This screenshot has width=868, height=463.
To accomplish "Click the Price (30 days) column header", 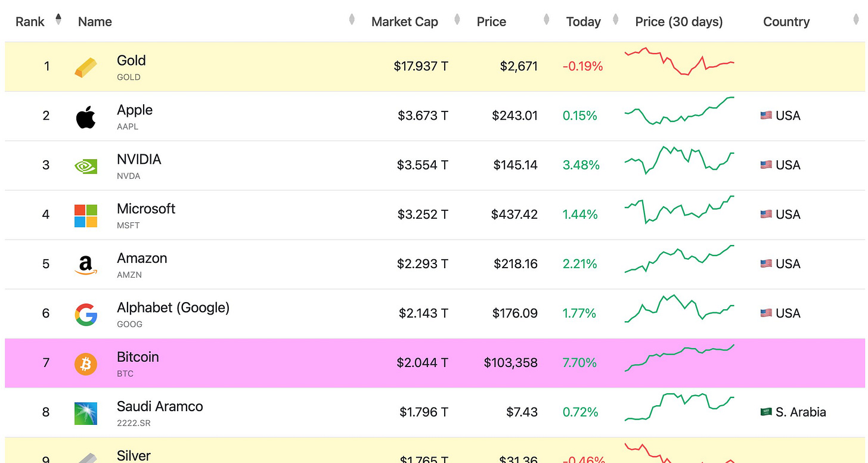I will coord(679,22).
